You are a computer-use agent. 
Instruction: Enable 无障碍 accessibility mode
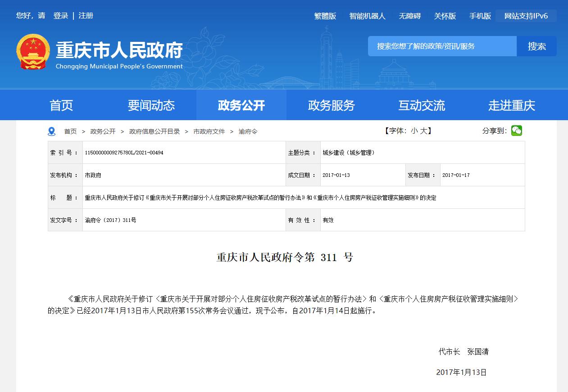click(x=409, y=16)
